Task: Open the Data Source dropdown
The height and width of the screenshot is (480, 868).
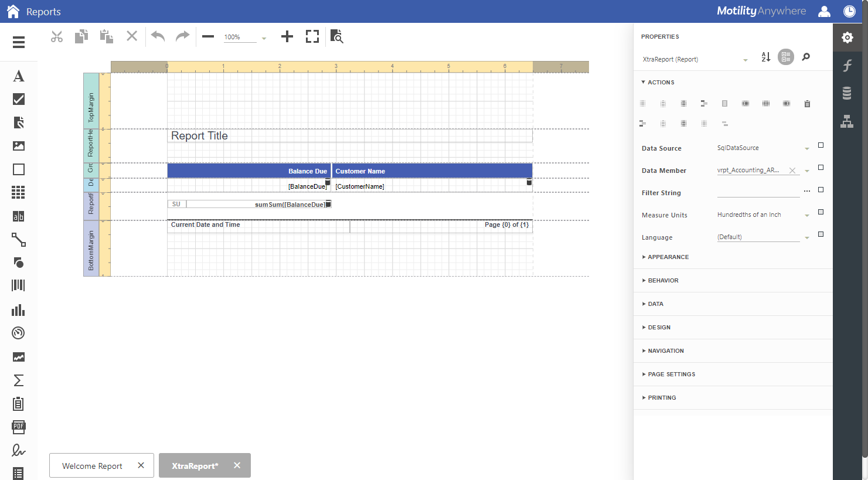Action: (807, 148)
